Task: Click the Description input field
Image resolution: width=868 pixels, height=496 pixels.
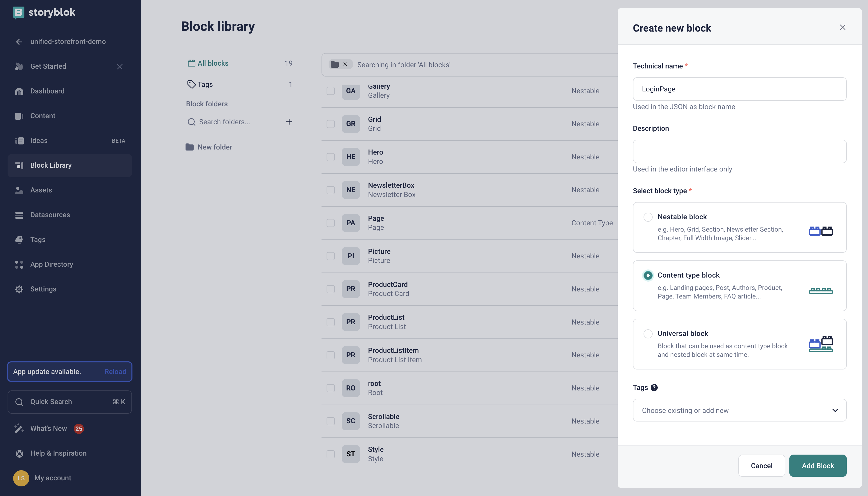Action: click(x=740, y=152)
